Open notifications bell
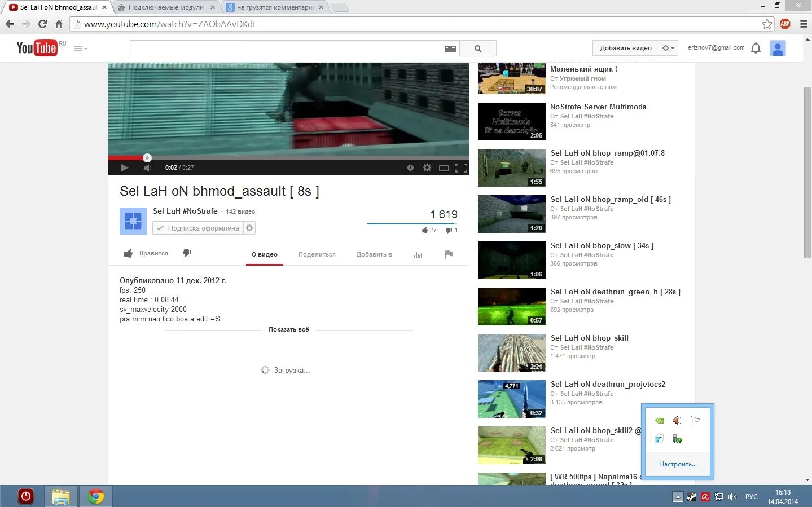This screenshot has width=812, height=507. (x=756, y=48)
